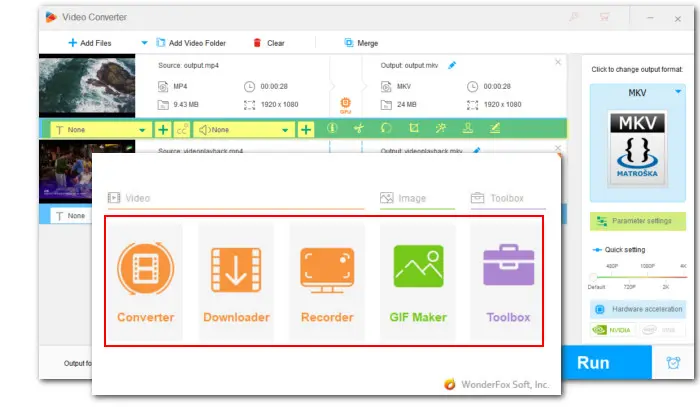Open the trim scissors tool
Screen dimensions: 700x407
point(359,129)
